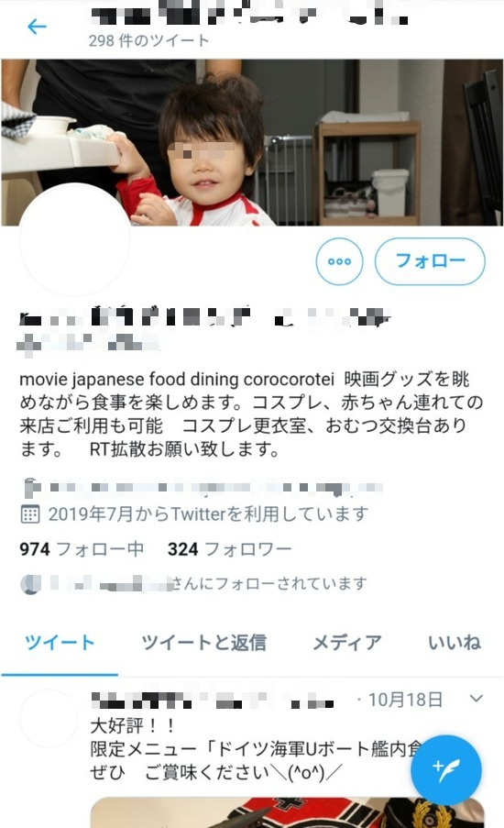Viewport: 504px width, 828px height.
Task: Switch to the ツイートと返信 tab
Action: [203, 643]
